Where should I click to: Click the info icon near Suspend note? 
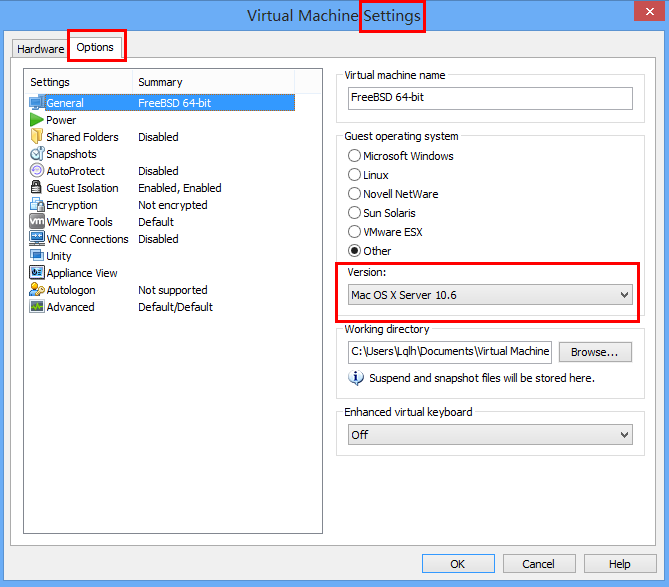tap(356, 378)
